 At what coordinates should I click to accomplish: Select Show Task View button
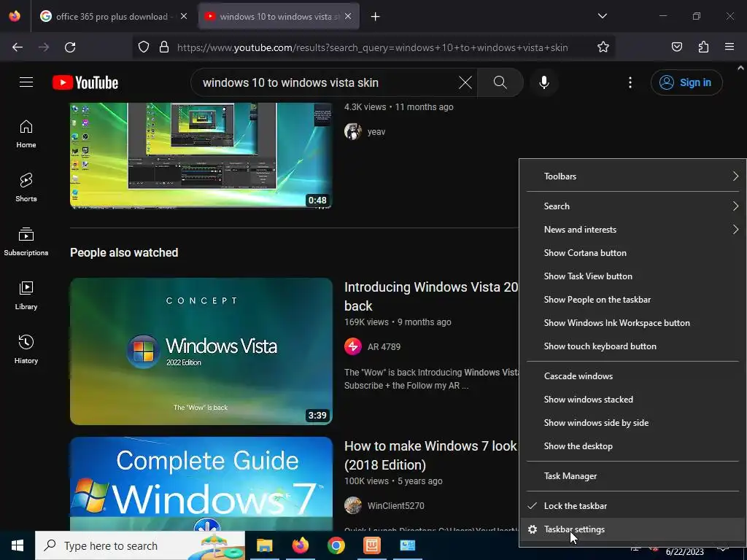(632, 276)
